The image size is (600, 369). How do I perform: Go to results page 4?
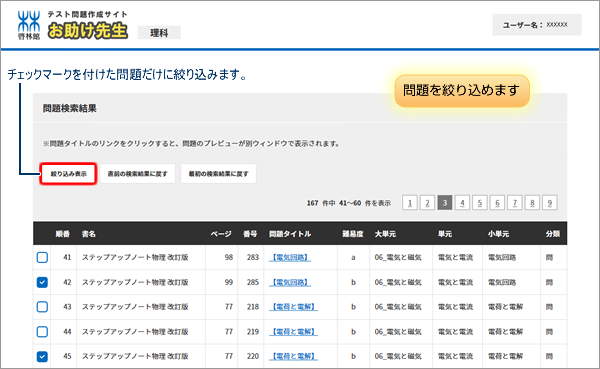pos(462,202)
